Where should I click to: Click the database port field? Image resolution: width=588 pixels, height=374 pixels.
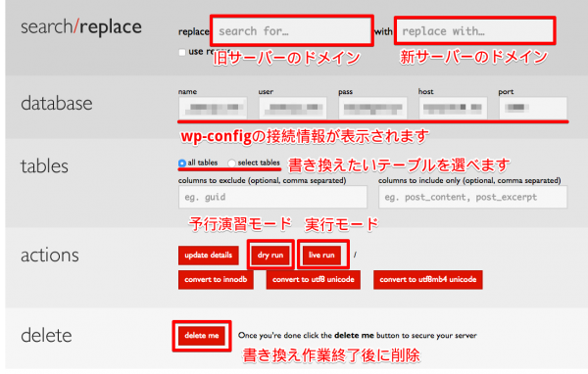click(533, 108)
